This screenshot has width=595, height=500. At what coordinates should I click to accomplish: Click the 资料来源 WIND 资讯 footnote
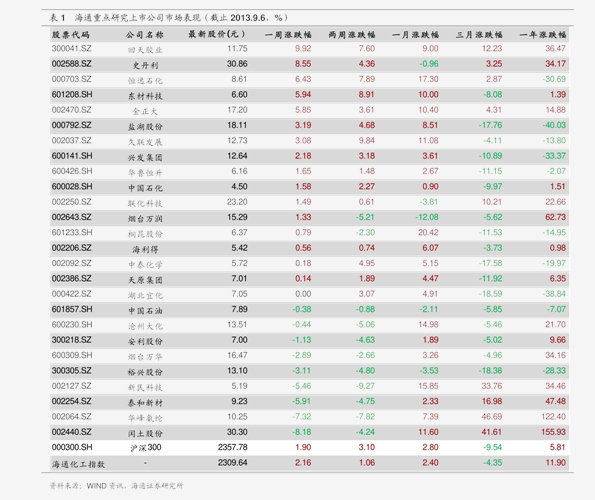(116, 486)
